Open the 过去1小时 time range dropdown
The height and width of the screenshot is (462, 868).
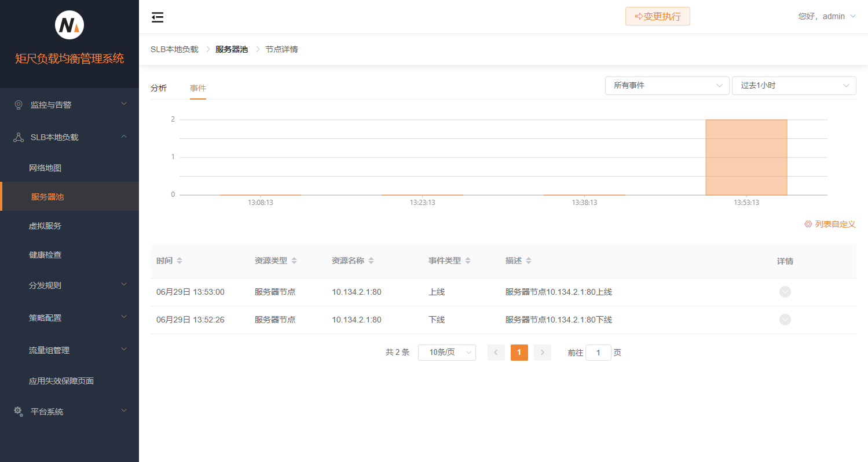[793, 86]
